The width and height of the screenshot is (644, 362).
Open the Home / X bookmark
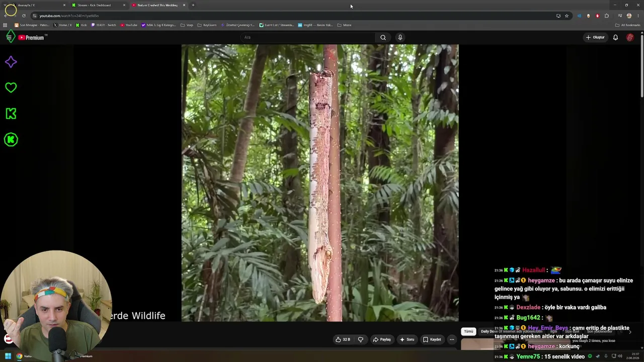62,25
